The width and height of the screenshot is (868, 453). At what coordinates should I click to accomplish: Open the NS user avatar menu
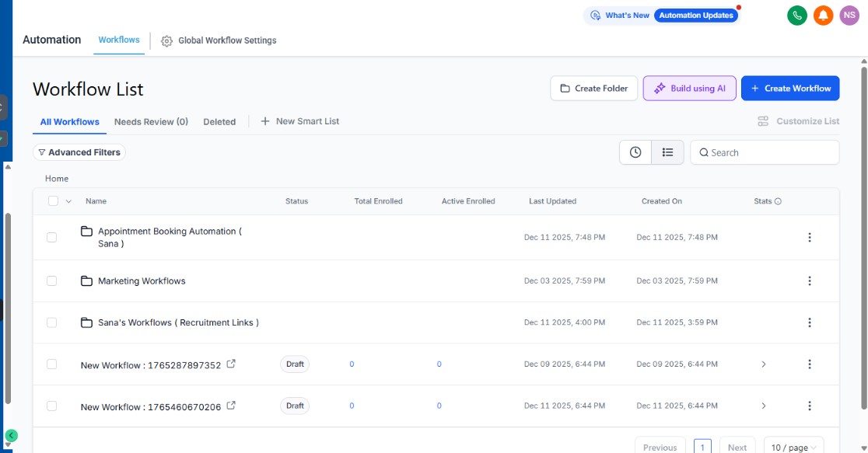(849, 16)
